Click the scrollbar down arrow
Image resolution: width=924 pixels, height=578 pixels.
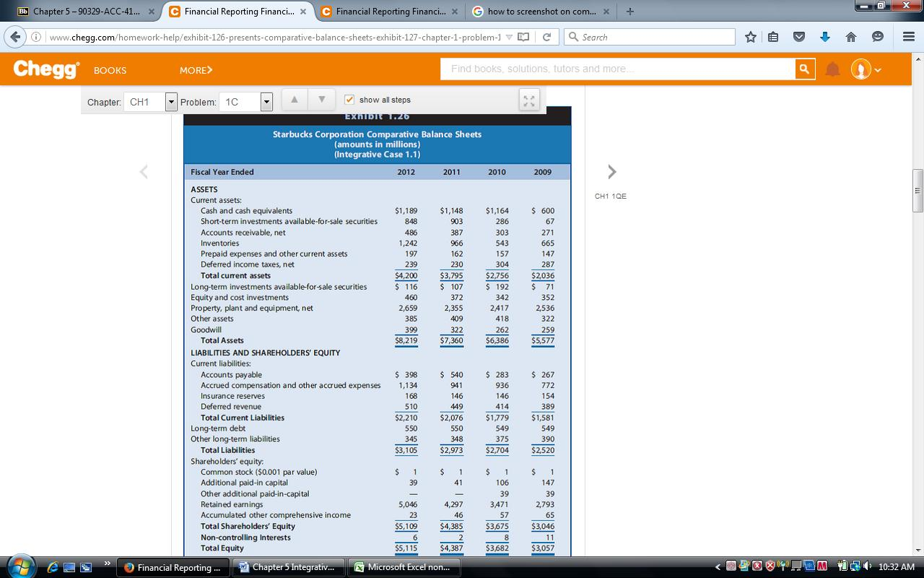[918, 549]
